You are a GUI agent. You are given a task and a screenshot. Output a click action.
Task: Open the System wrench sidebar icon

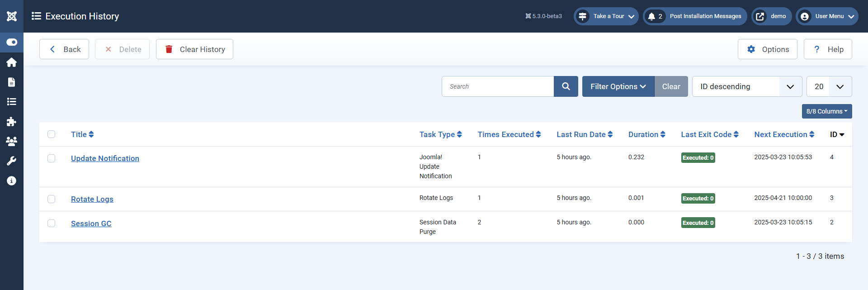point(12,161)
